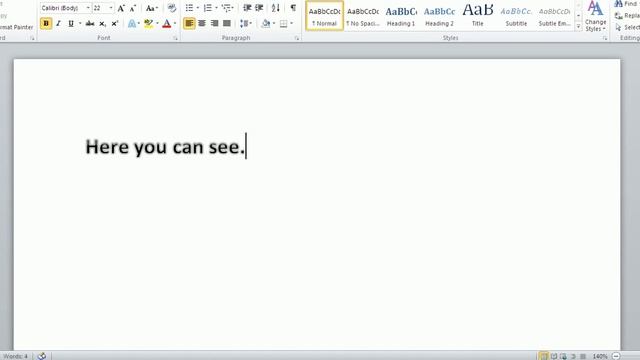Click the Clear Formatting icon
This screenshot has height=360, width=640.
(x=172, y=8)
